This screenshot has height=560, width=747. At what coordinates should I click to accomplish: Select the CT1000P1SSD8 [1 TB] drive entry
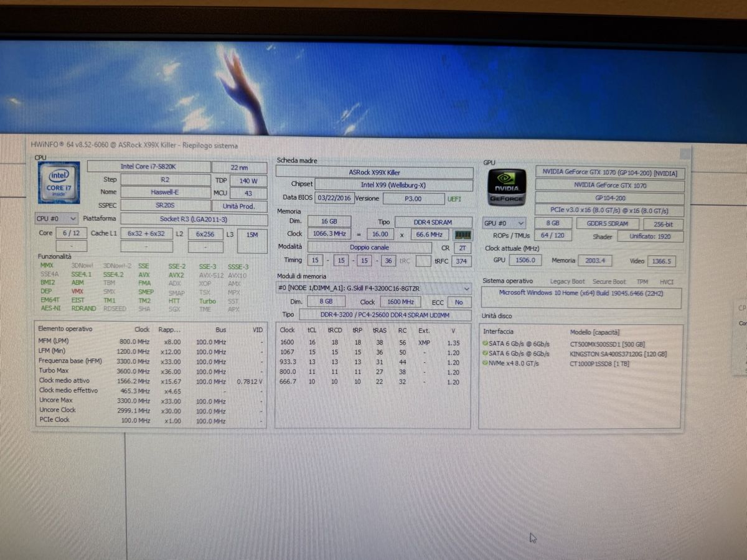(599, 364)
